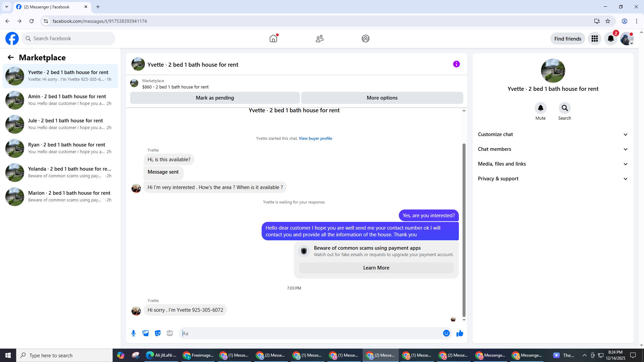Attach a file with the photo icon
Screen dimensions: 644x362
coord(146,333)
